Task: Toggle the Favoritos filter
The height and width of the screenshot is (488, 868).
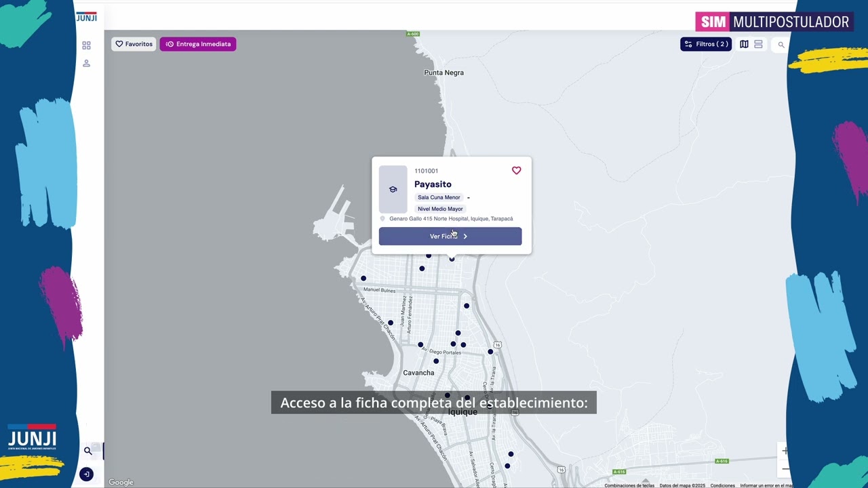Action: (134, 44)
